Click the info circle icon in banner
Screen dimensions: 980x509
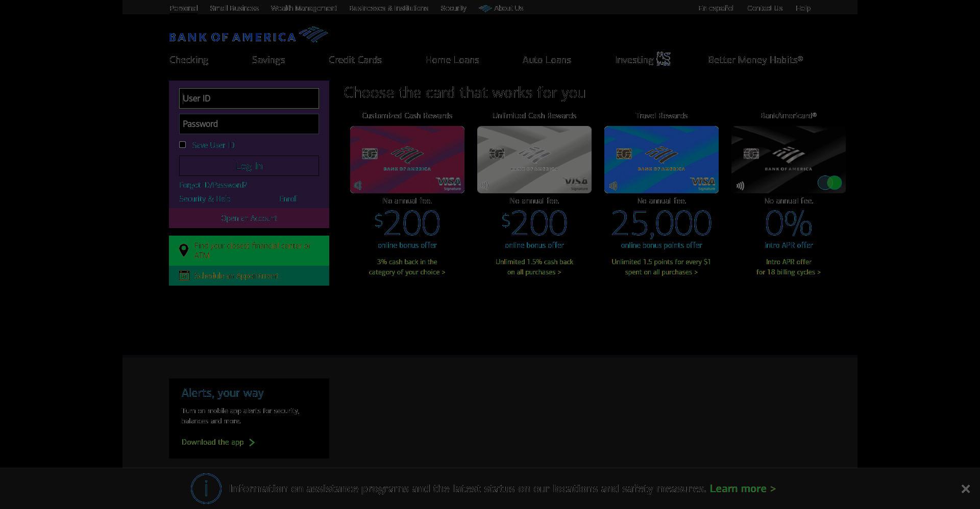click(206, 489)
